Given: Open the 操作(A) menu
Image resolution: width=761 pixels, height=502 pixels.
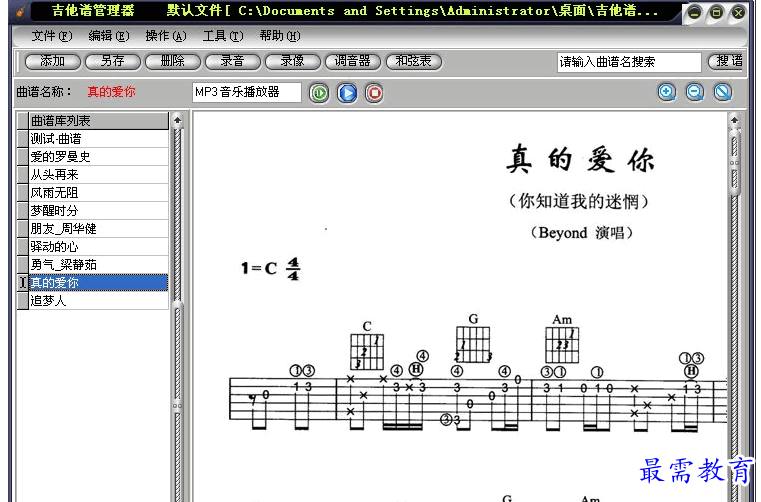Looking at the screenshot, I should pyautogui.click(x=165, y=36).
